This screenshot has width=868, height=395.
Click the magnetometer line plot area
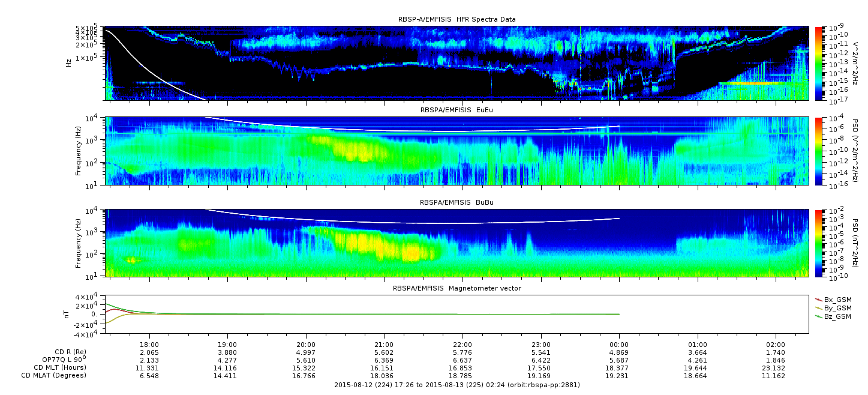pos(457,314)
